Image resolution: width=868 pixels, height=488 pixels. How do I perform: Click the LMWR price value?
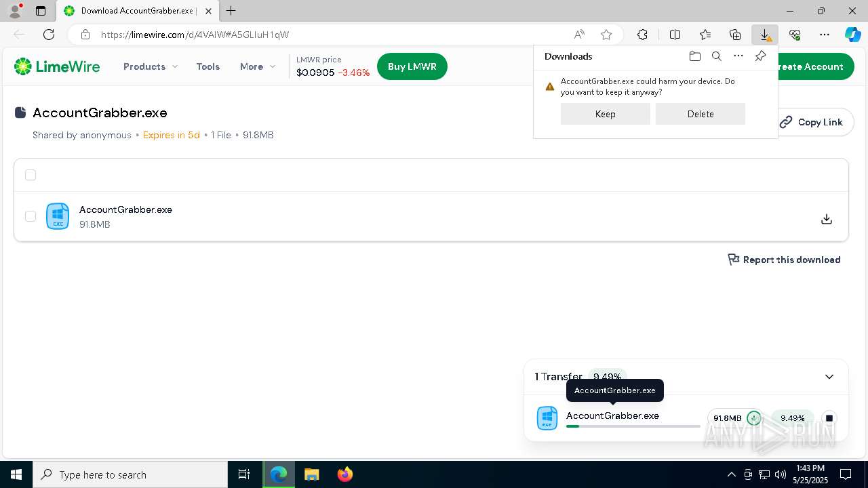315,73
